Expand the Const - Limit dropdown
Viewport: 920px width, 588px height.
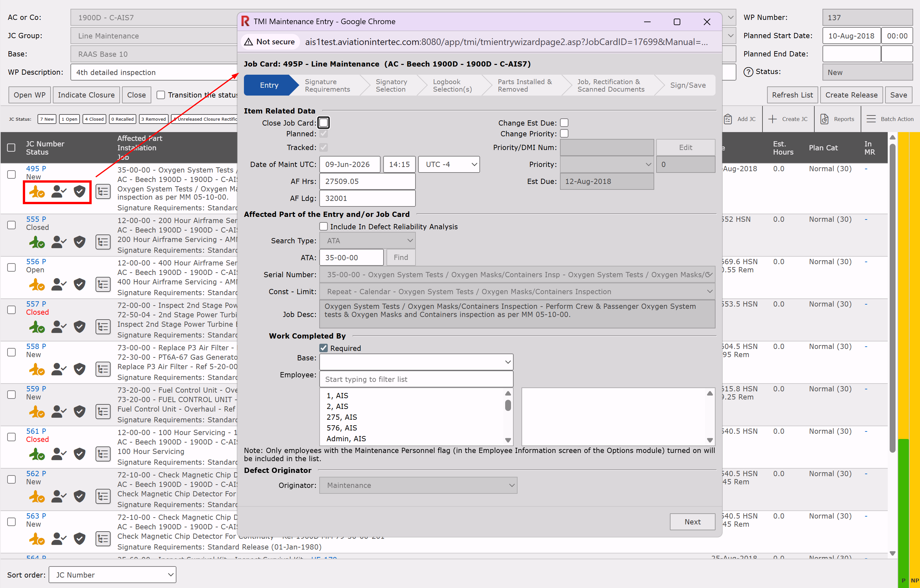point(517,292)
